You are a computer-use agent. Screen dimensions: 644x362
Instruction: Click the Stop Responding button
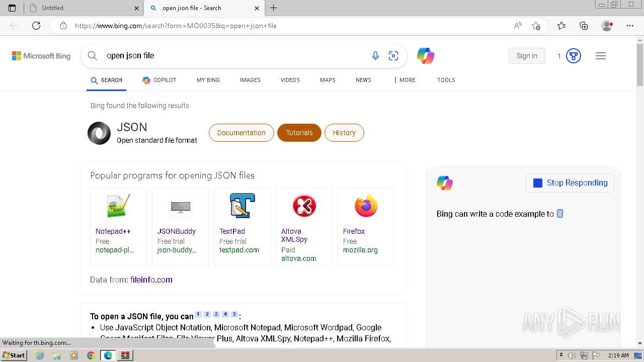(x=570, y=183)
